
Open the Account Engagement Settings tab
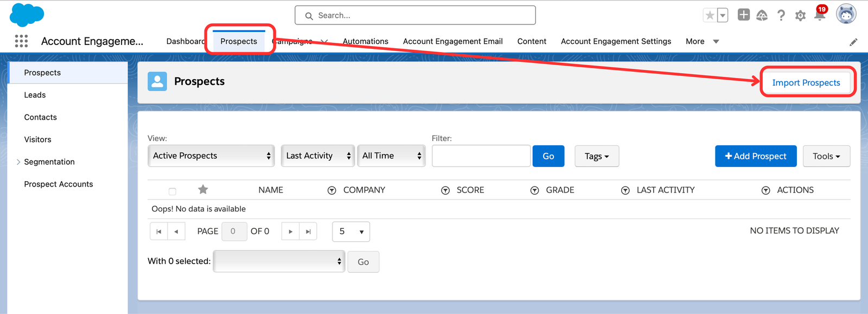click(x=616, y=41)
